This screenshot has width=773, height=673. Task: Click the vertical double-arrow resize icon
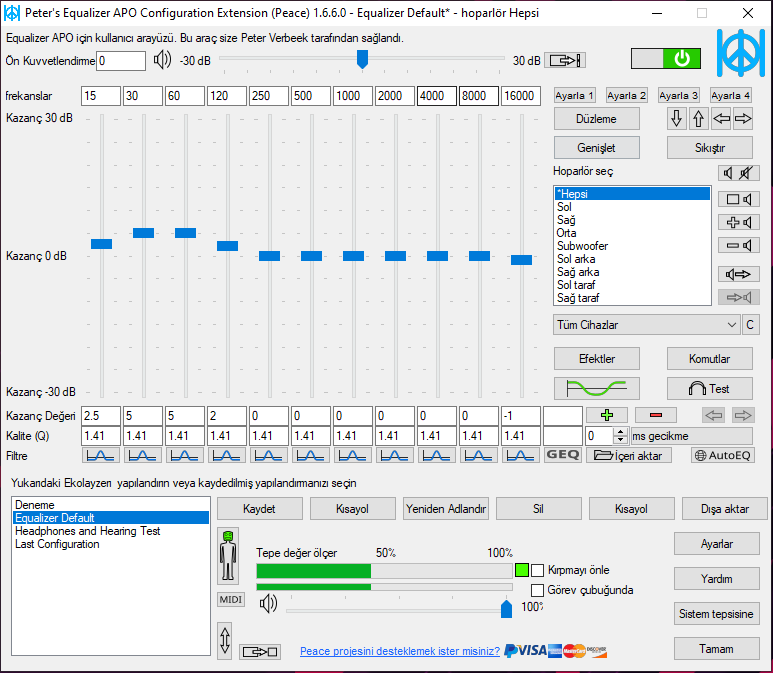pos(225,640)
